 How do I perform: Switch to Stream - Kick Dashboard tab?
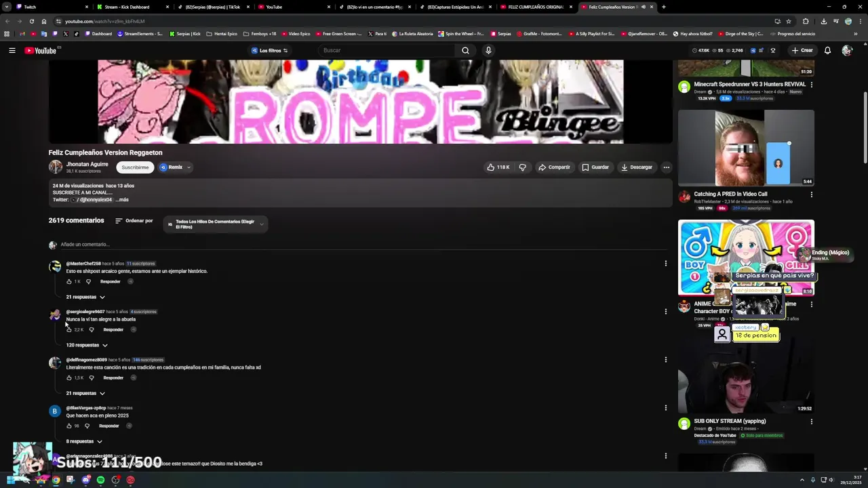coord(132,7)
